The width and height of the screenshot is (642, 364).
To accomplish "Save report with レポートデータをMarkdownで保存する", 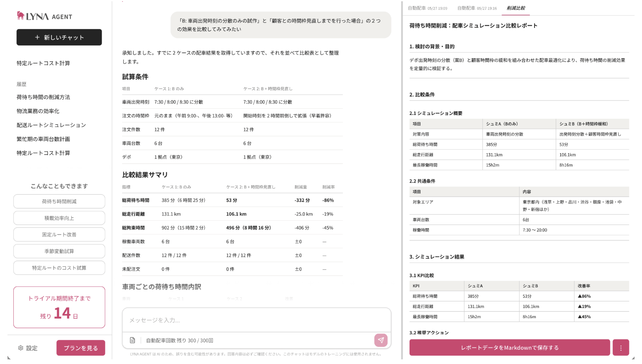I will point(510,348).
